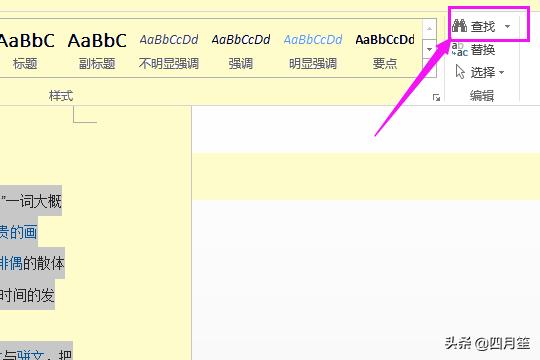Click the 查找 text label
540x360 pixels.
point(483,27)
